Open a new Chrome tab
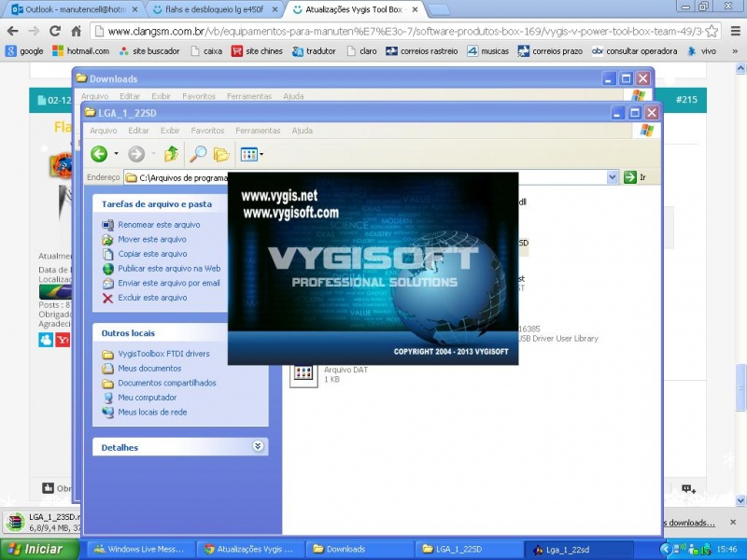 438,9
